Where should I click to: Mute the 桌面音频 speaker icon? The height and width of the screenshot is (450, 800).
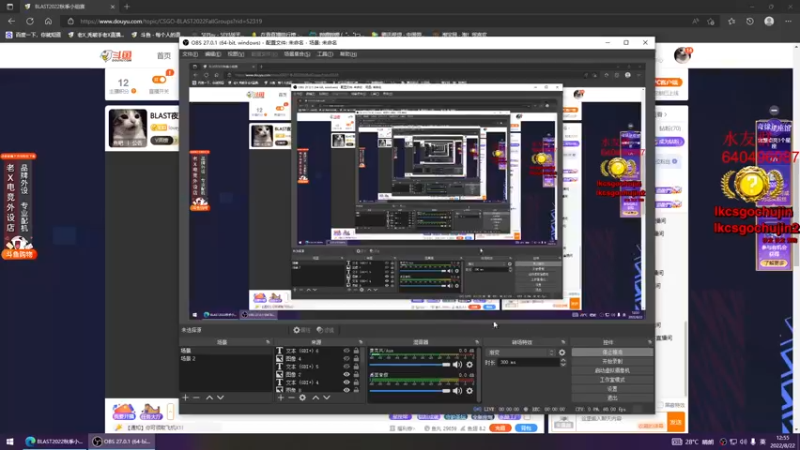[457, 391]
